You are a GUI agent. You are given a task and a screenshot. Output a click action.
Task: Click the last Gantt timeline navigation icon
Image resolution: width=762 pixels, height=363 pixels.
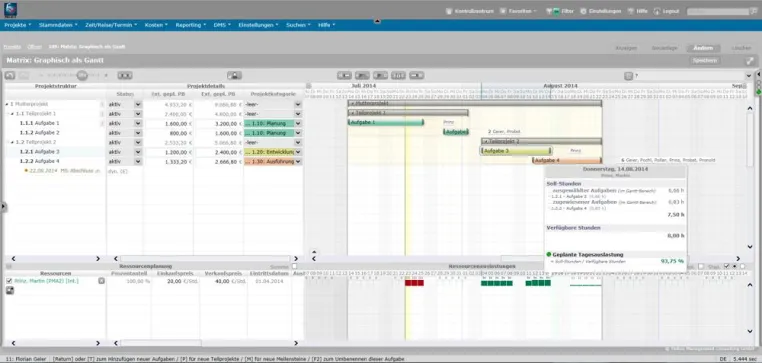[416, 75]
